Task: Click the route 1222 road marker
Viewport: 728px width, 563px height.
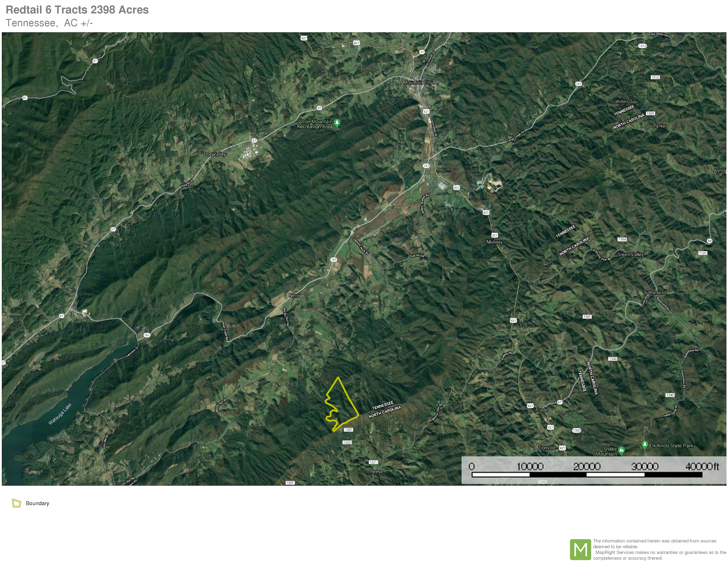Action: 347,442
